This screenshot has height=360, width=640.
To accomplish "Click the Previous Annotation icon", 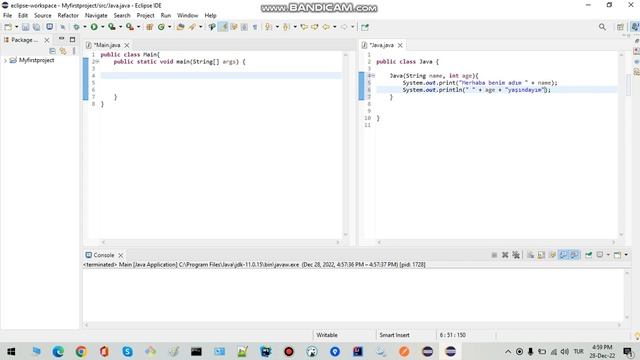I will click(x=286, y=27).
